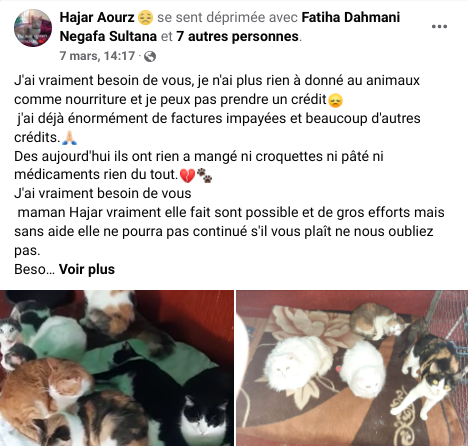Screen dimensions: 468x446
Task: Click the disappointed emoji after "crédit"
Action: (335, 100)
